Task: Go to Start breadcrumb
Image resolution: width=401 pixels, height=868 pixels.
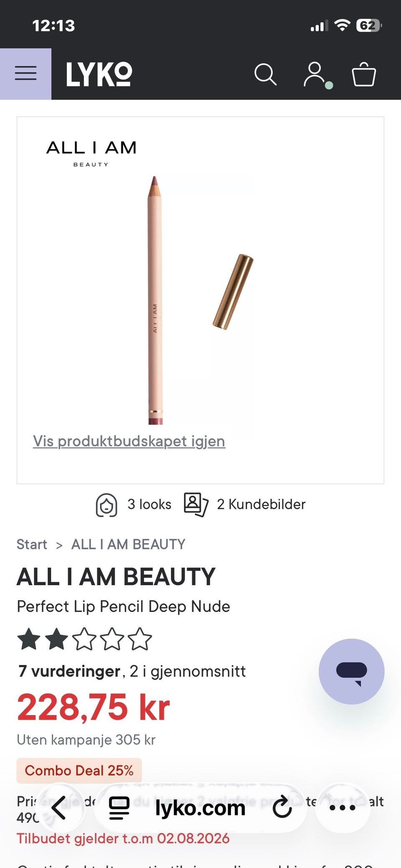Action: point(32,544)
